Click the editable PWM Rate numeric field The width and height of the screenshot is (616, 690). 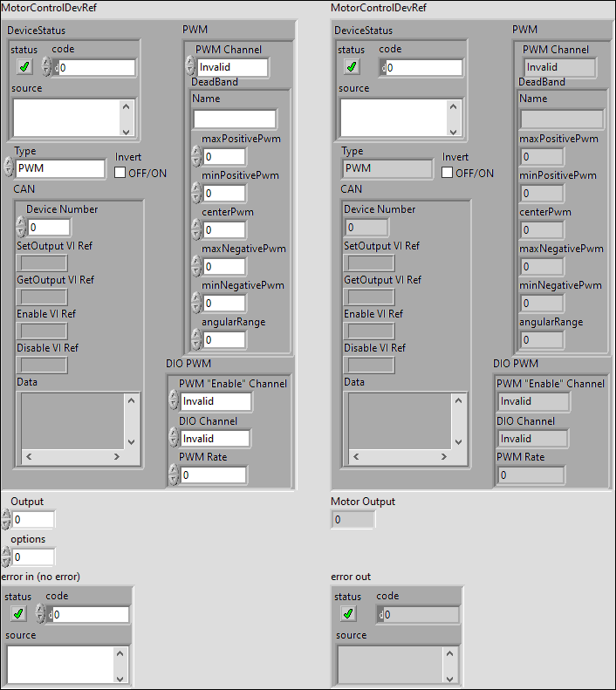point(213,475)
